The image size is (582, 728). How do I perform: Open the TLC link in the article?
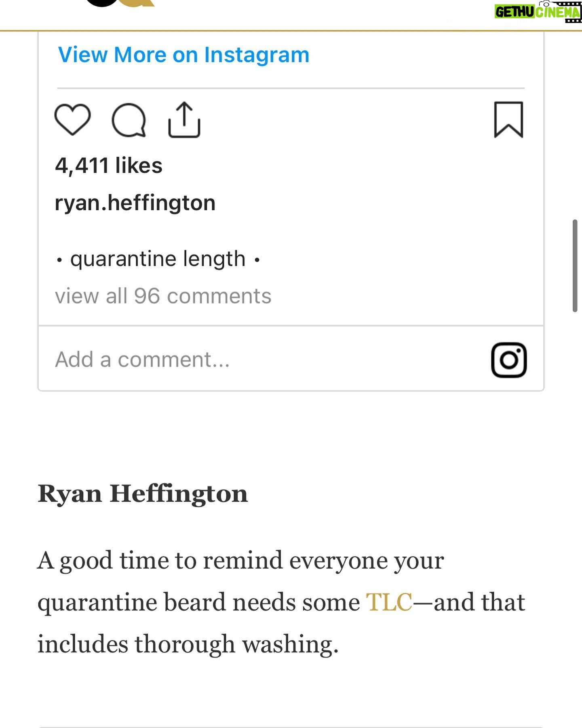[389, 602]
